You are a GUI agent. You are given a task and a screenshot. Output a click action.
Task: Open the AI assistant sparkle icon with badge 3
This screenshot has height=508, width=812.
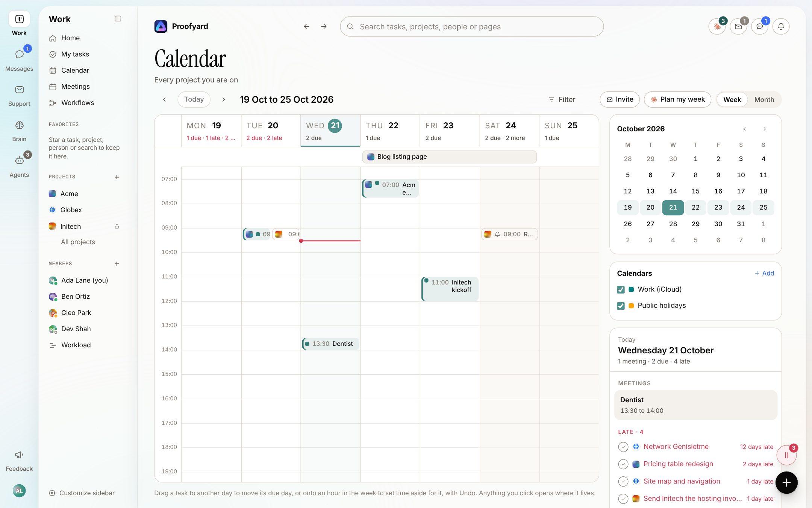coord(717,26)
